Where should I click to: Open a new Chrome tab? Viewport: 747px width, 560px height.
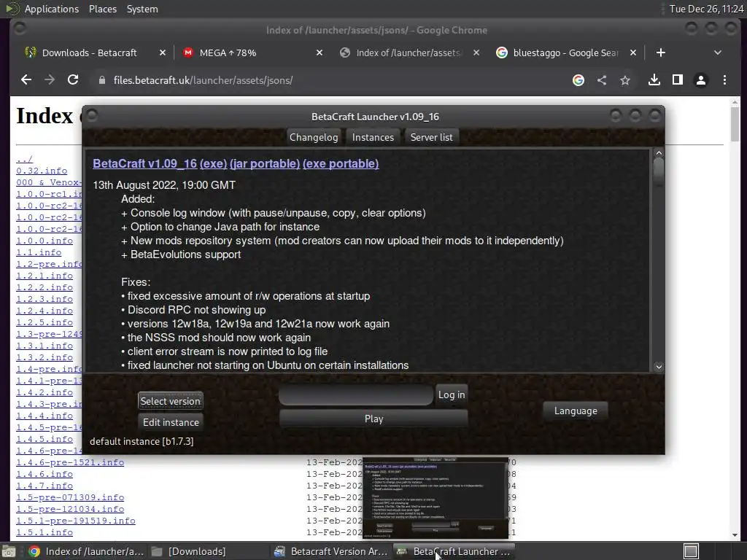(661, 52)
